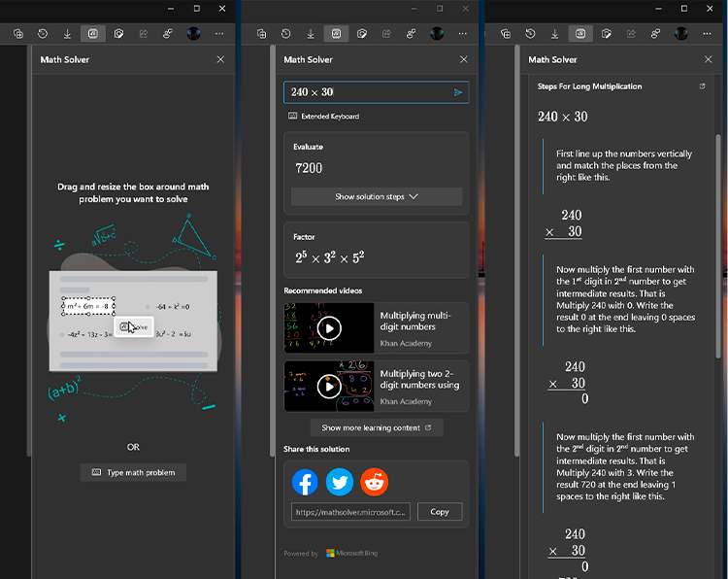This screenshot has width=728, height=579.
Task: Share solution on Facebook
Action: pyautogui.click(x=305, y=482)
